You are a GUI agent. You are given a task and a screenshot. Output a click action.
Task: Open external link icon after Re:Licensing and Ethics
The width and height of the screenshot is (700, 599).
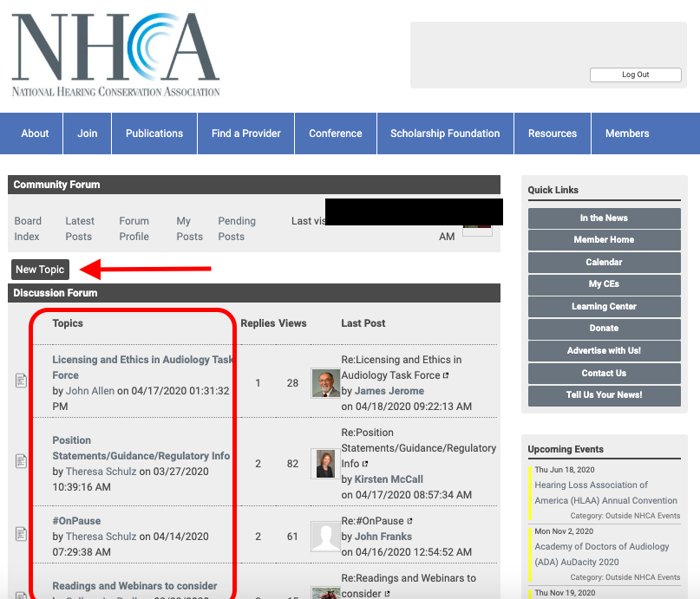point(446,375)
